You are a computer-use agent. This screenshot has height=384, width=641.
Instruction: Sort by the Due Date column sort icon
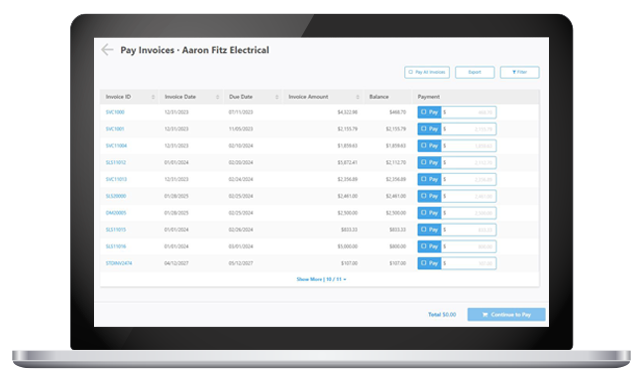[x=277, y=97]
